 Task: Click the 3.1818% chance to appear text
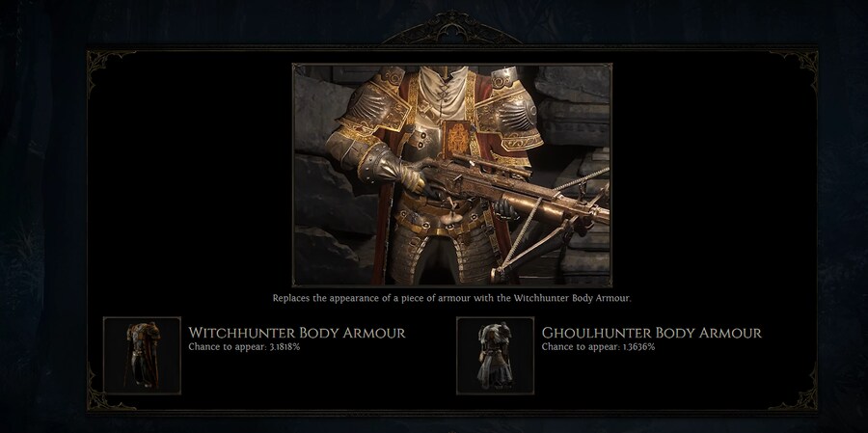point(244,347)
